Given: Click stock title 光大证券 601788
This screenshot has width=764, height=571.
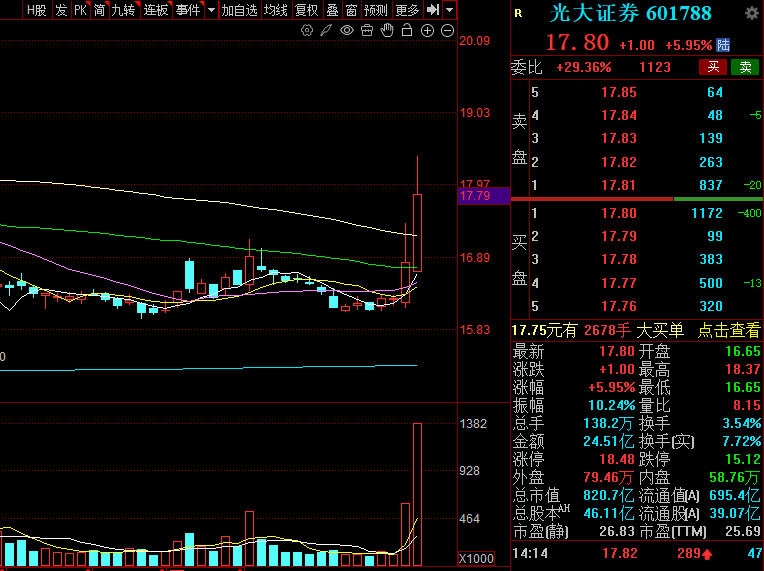Looking at the screenshot, I should 630,14.
